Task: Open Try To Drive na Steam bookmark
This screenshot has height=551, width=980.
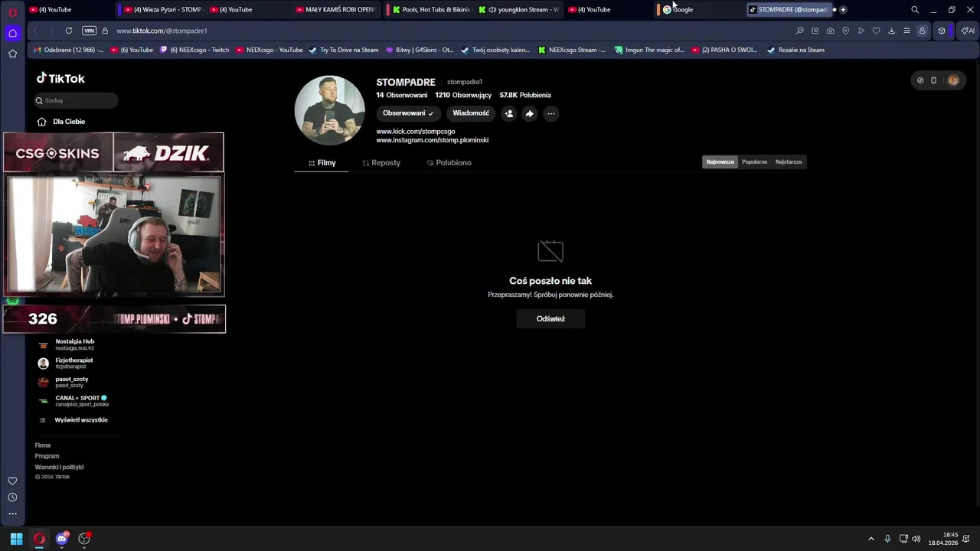Action: pos(344,50)
